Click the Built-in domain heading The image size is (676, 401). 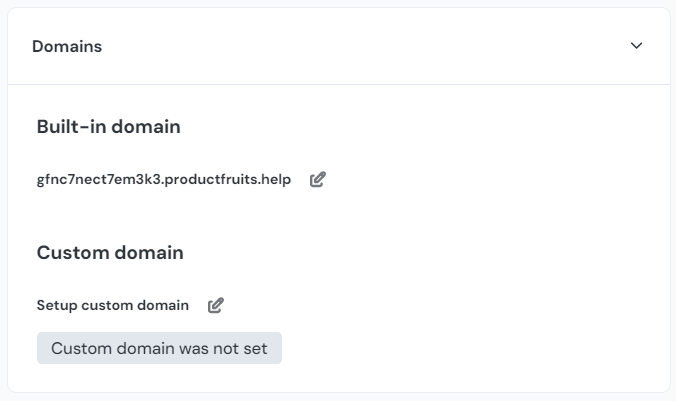108,127
